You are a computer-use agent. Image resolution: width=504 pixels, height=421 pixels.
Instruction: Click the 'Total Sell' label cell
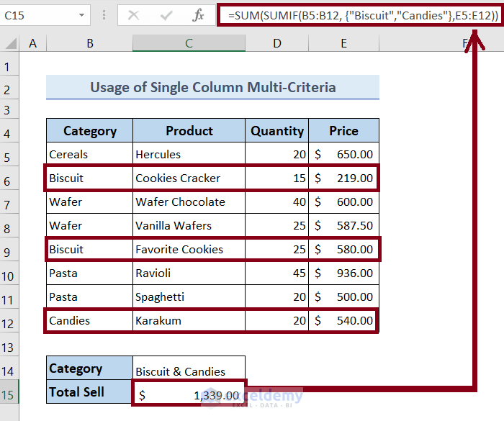click(90, 391)
